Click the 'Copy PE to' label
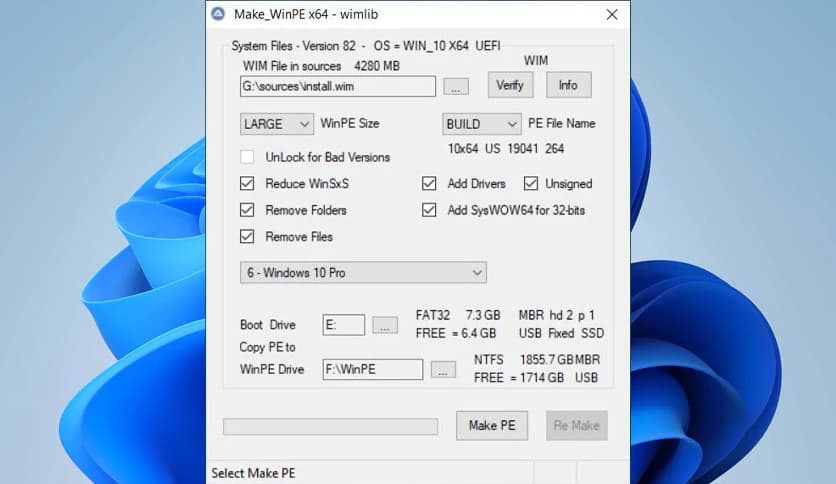 267,347
